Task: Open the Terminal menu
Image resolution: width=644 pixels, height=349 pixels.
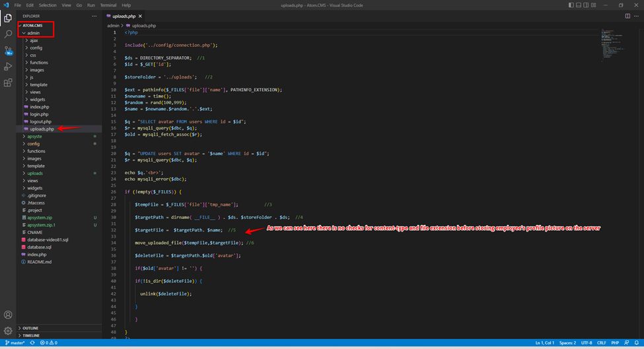Action: coord(108,5)
